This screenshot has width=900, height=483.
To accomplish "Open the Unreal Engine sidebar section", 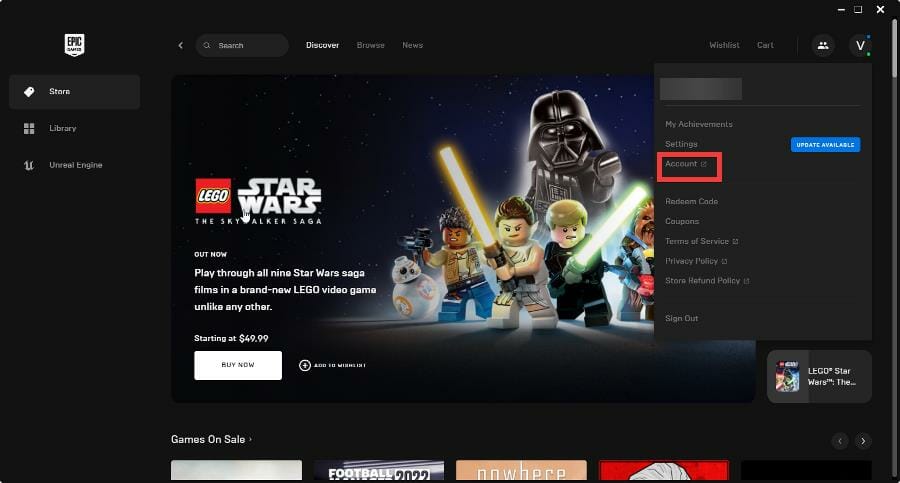I will 75,165.
